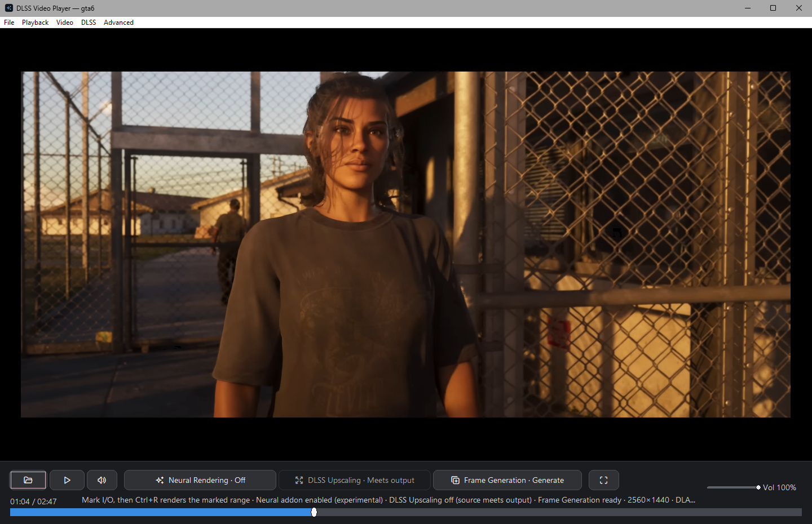The height and width of the screenshot is (524, 812).
Task: Toggle DLSS Upscaling · Meets output button
Action: click(355, 480)
